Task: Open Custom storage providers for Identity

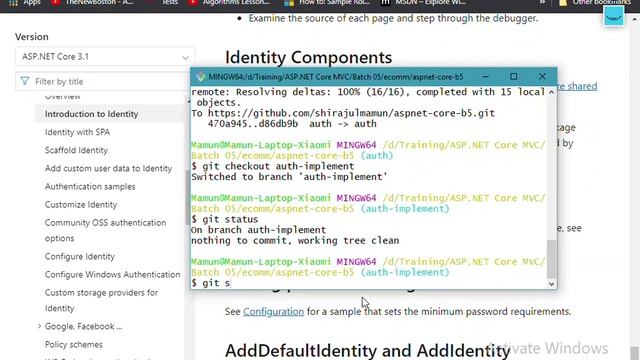Action: pyautogui.click(x=101, y=300)
